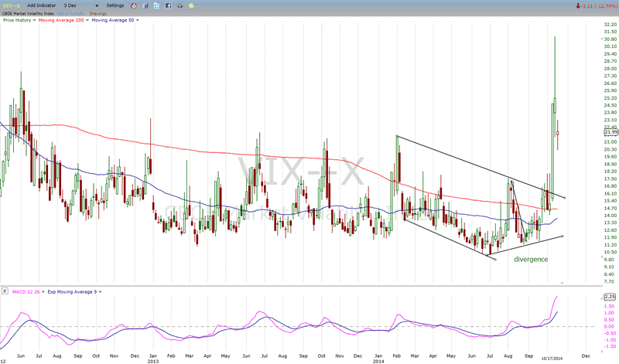Click the Facebook share icon

pos(168,5)
